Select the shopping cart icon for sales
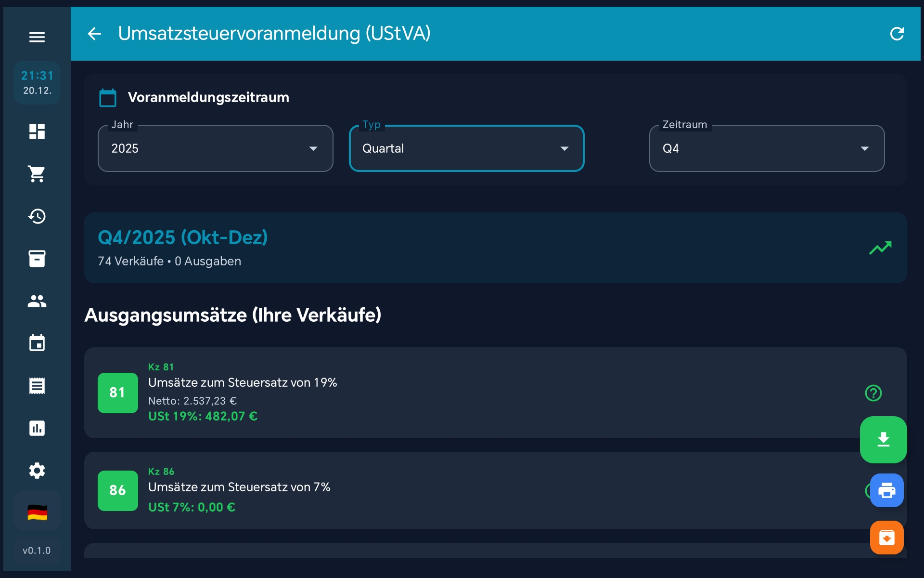The image size is (924, 578). (x=37, y=174)
